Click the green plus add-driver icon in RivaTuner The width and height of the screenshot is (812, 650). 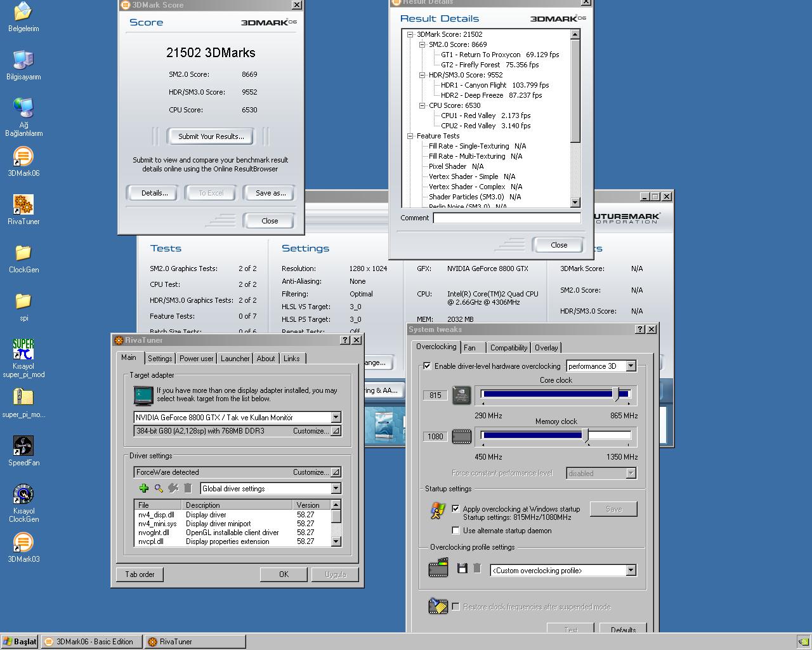pos(144,488)
